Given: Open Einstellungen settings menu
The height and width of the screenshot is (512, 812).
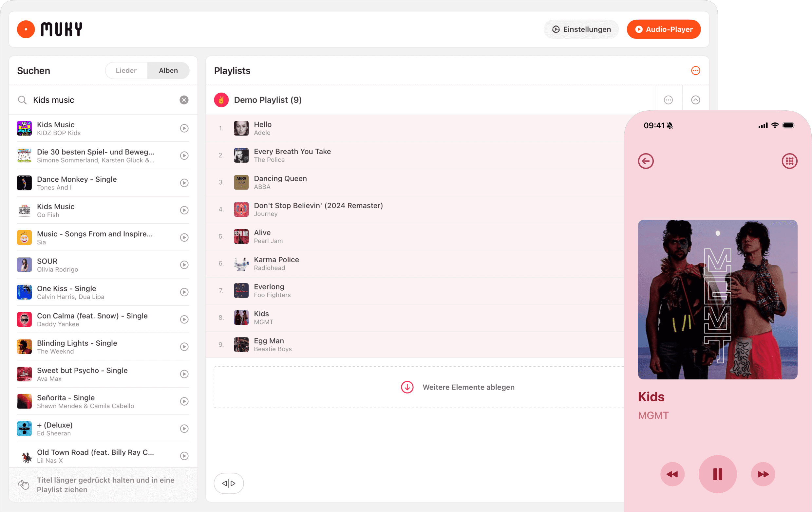Looking at the screenshot, I should 581,29.
